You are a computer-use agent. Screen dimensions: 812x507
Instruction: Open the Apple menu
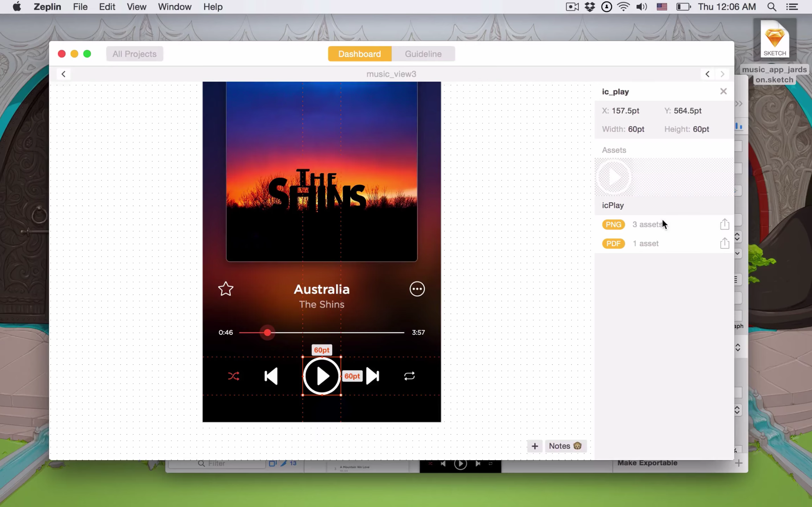click(16, 7)
